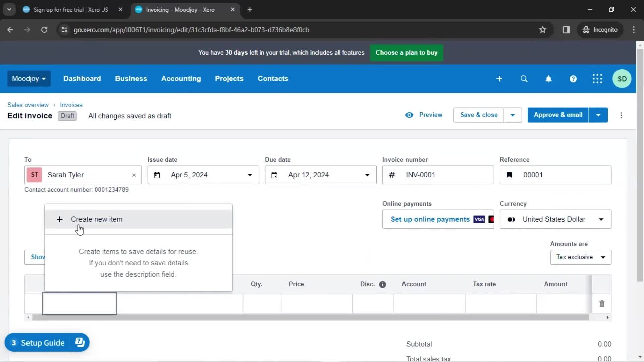
Task: Click Choose a plan to buy
Action: pyautogui.click(x=407, y=53)
